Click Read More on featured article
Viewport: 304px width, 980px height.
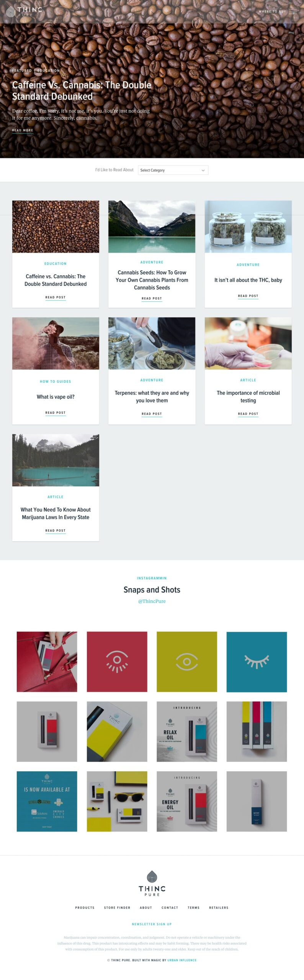[x=23, y=131]
